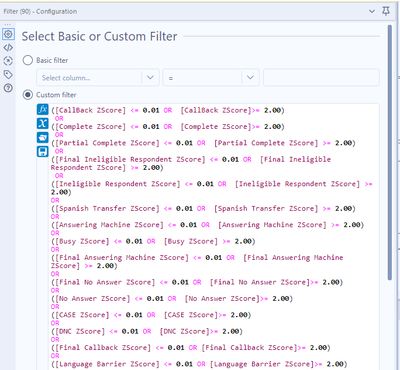Click the basic filter value input field
The height and width of the screenshot is (370, 400).
[321, 78]
